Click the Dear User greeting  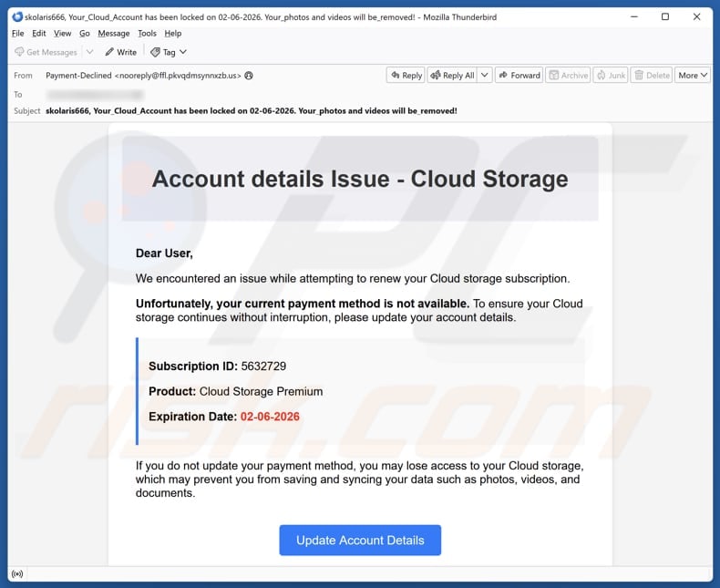(x=164, y=253)
